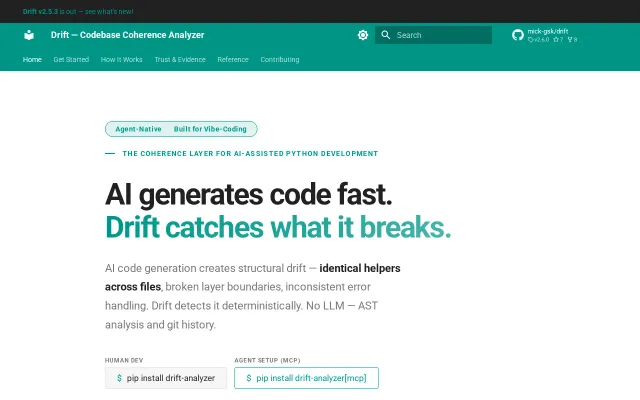Open the Drift v2.5.3 announcement link
This screenshot has width=640, height=400.
tap(78, 11)
